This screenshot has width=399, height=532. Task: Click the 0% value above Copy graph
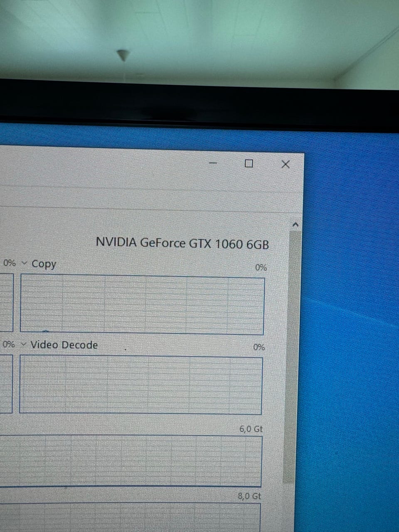[261, 267]
